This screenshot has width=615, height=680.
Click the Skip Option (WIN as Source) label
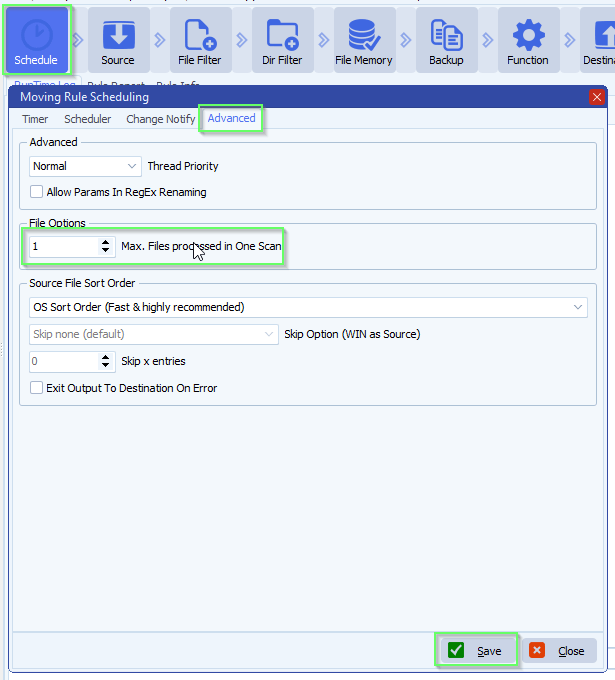352,334
